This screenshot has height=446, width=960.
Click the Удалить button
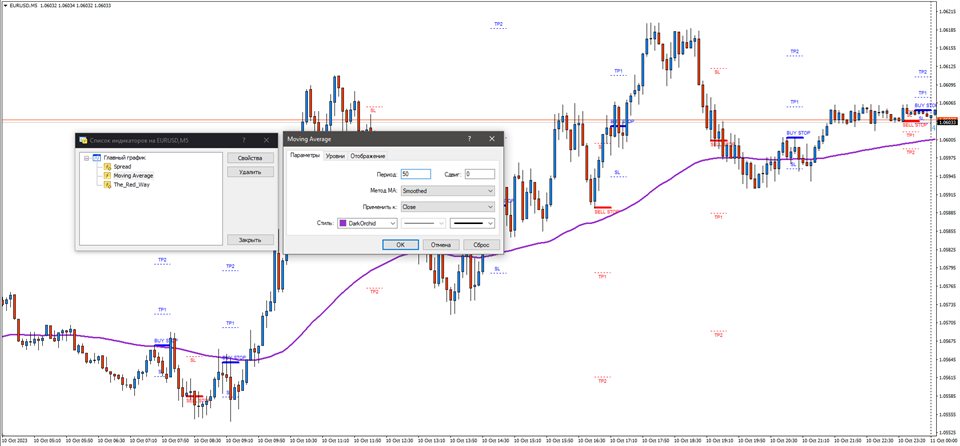(x=250, y=172)
